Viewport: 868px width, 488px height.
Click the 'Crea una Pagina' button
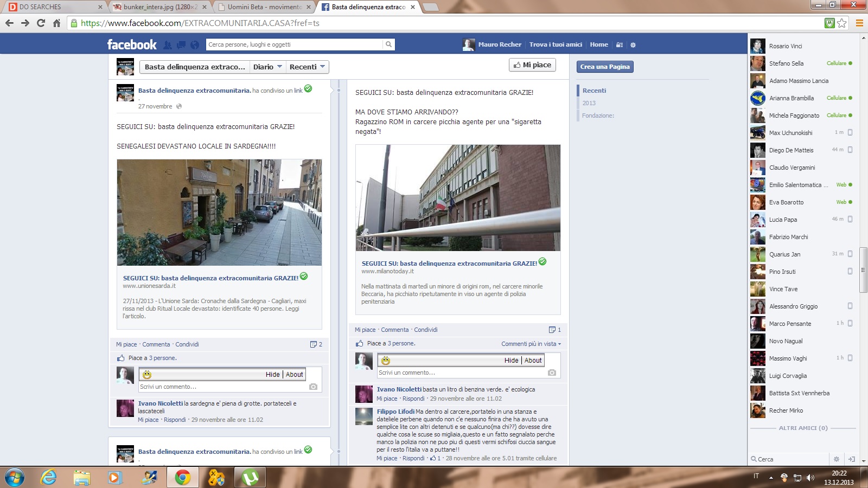click(x=605, y=67)
